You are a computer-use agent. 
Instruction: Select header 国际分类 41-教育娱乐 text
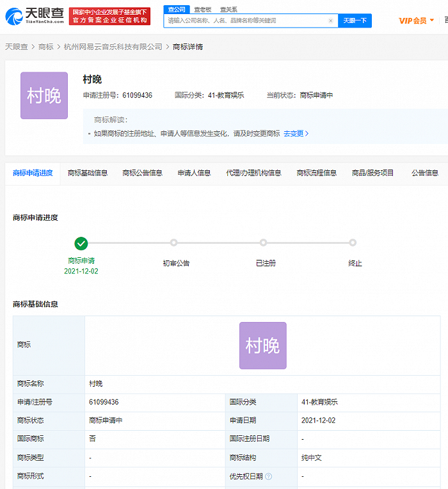click(209, 95)
